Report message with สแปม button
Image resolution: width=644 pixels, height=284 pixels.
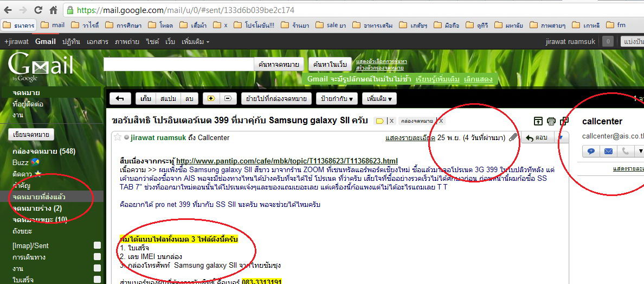[x=169, y=98]
